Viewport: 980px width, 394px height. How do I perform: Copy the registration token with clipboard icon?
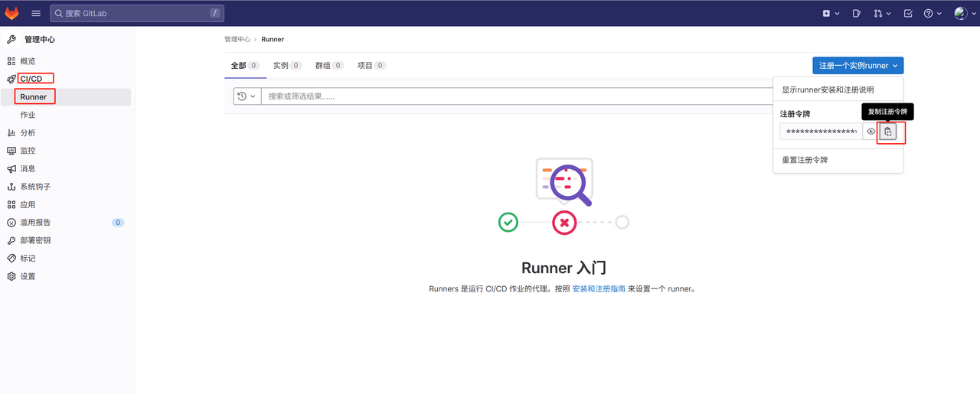pos(887,132)
